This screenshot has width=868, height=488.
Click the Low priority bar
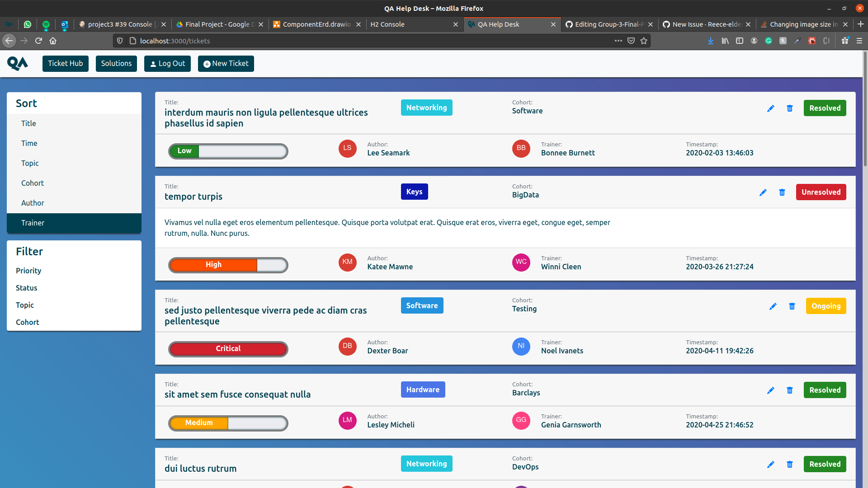coord(228,151)
